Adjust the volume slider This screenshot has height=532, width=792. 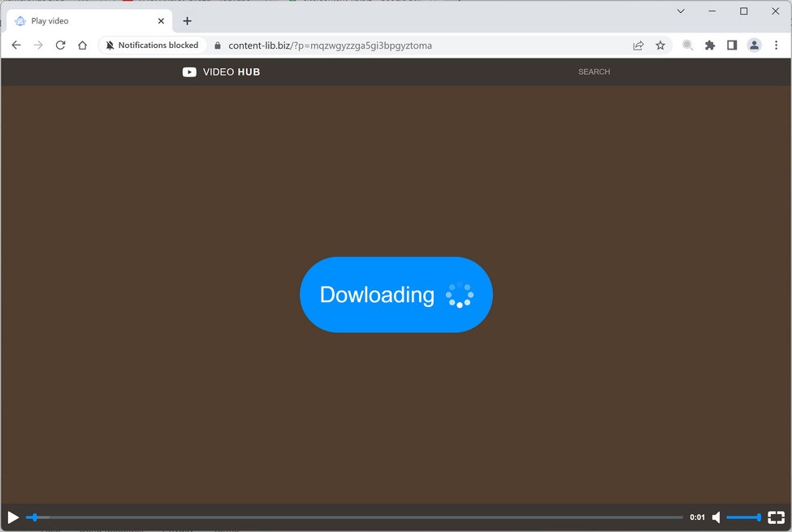click(744, 517)
